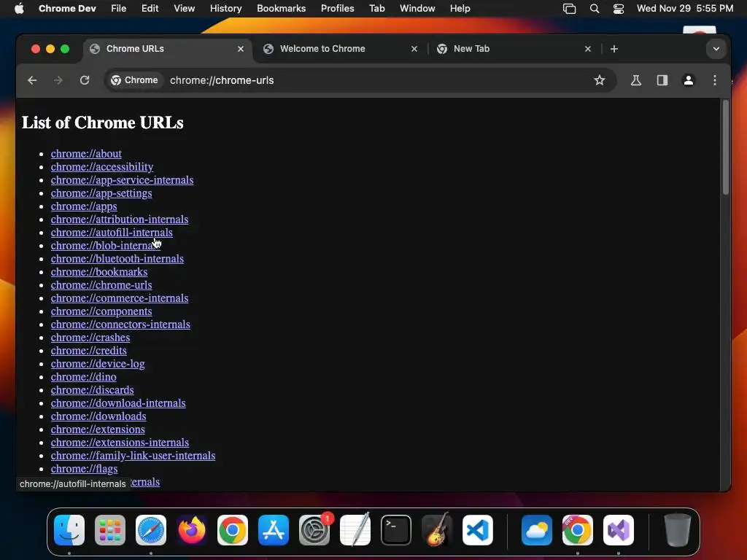Close the Welcome to Chrome tab
747x560 pixels.
[414, 49]
